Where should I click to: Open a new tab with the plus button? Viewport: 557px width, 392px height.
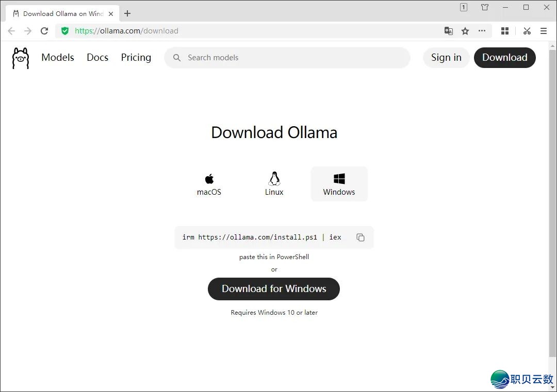[127, 13]
